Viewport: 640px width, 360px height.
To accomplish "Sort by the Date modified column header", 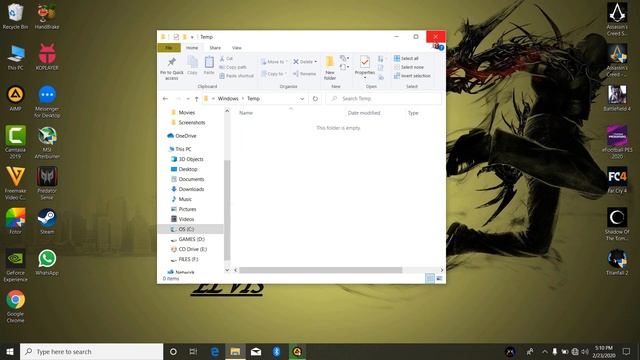I will click(x=364, y=113).
